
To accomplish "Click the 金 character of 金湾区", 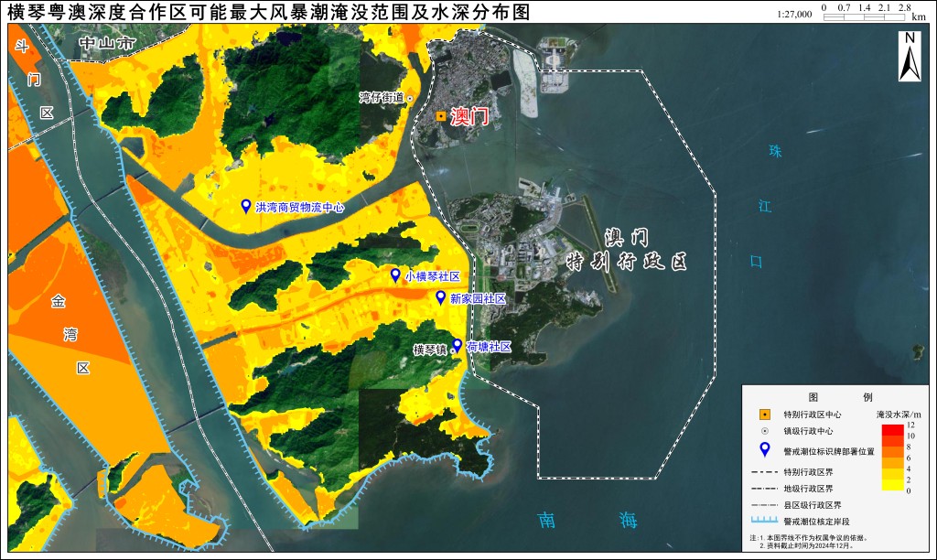I will pyautogui.click(x=58, y=301).
